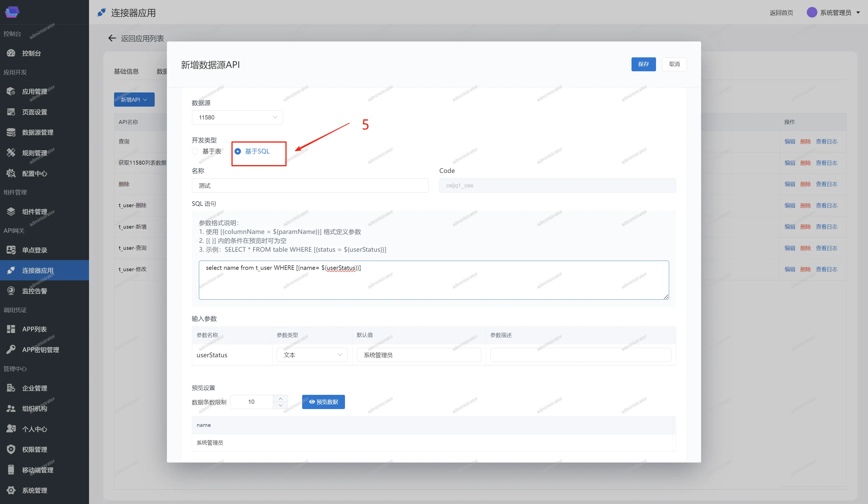
Task: Click the APP密钥管理 key icon
Action: (x=11, y=349)
